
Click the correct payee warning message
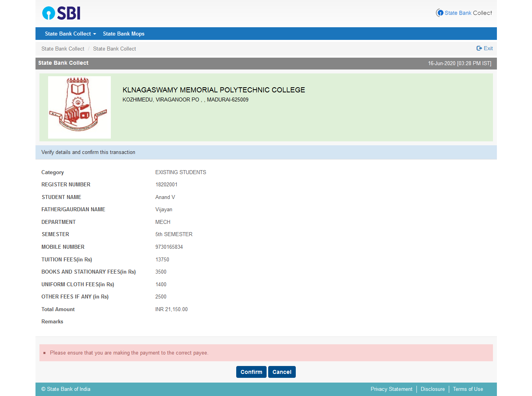(x=129, y=353)
